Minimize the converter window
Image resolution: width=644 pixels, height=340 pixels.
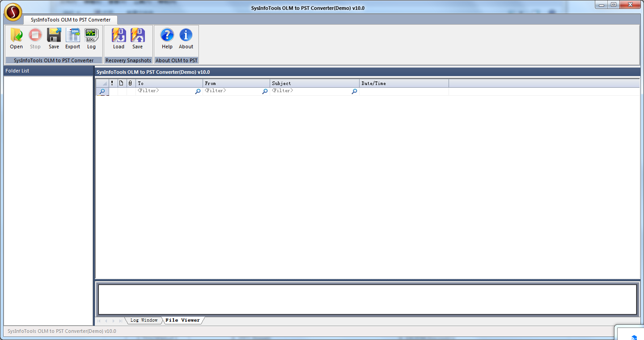coord(602,5)
